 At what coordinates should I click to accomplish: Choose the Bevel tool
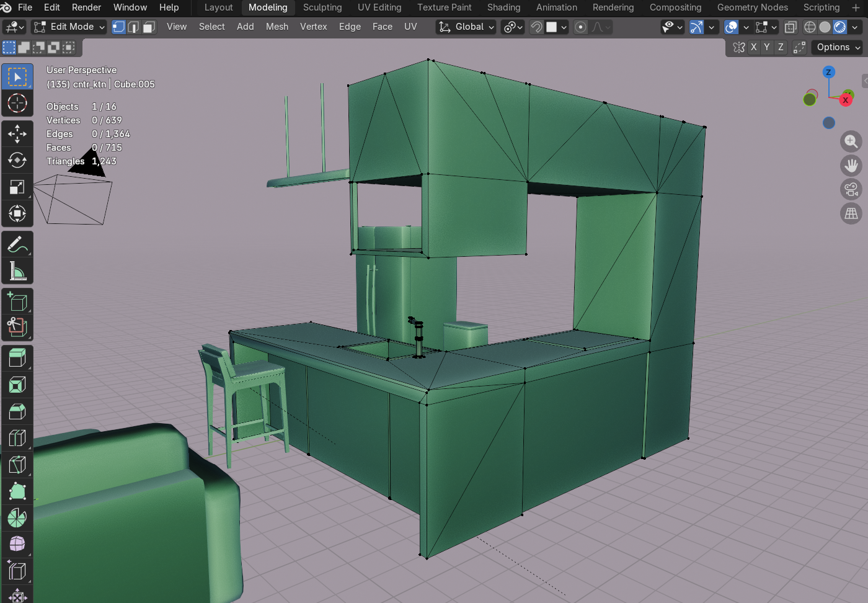(17, 412)
